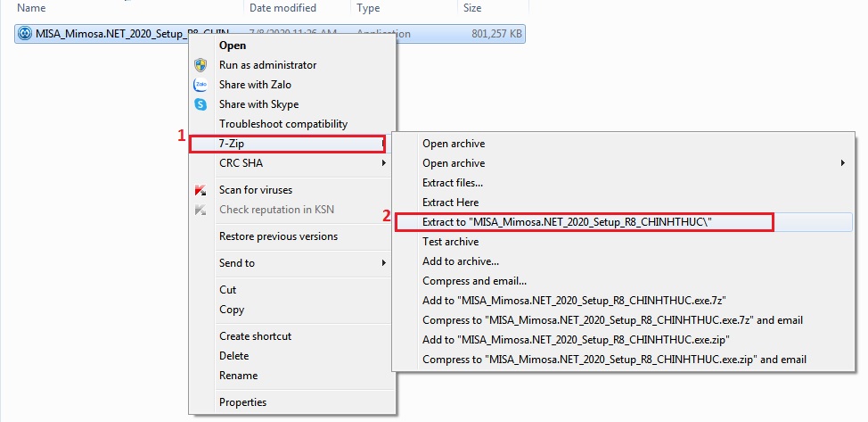Image resolution: width=868 pixels, height=422 pixels.
Task: Select Compress and email...
Action: click(474, 281)
